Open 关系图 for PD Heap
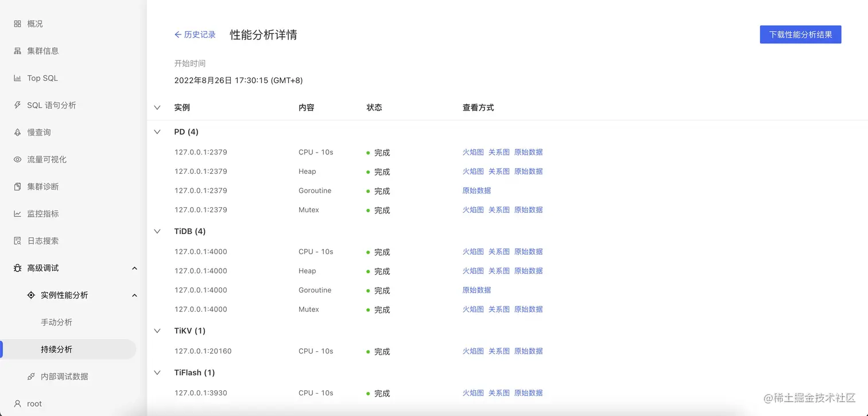The image size is (868, 416). tap(499, 172)
